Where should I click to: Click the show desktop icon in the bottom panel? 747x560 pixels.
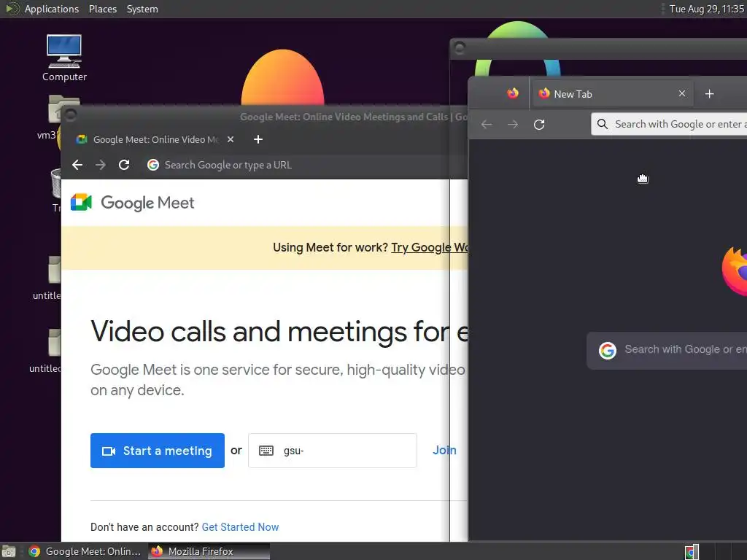tap(9, 551)
